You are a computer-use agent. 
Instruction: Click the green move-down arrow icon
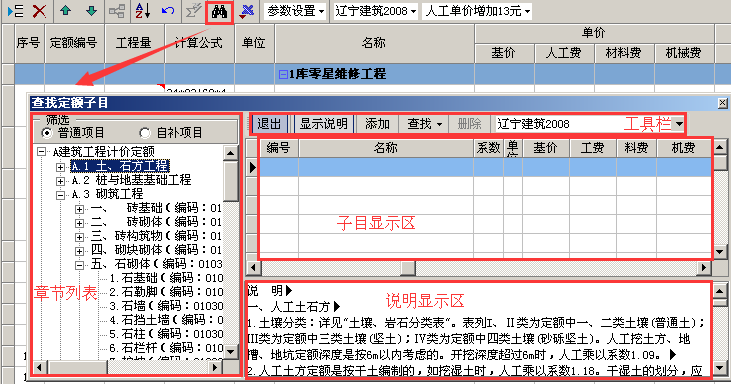coord(91,11)
